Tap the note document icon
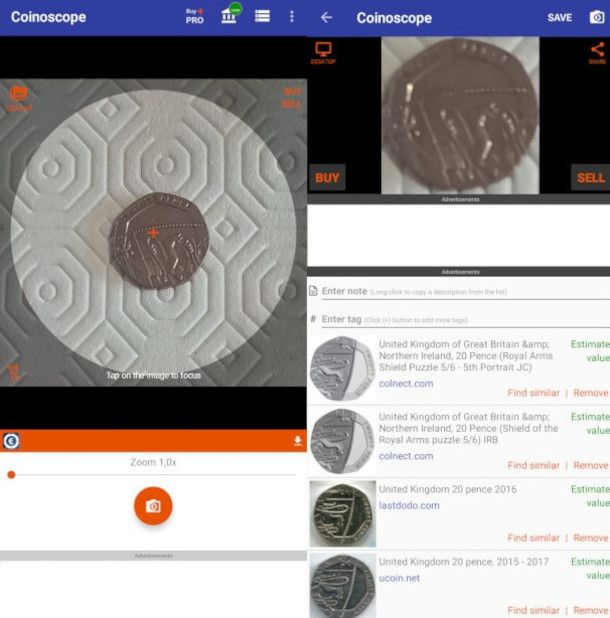Viewport: 610px width, 618px height. pos(313,291)
